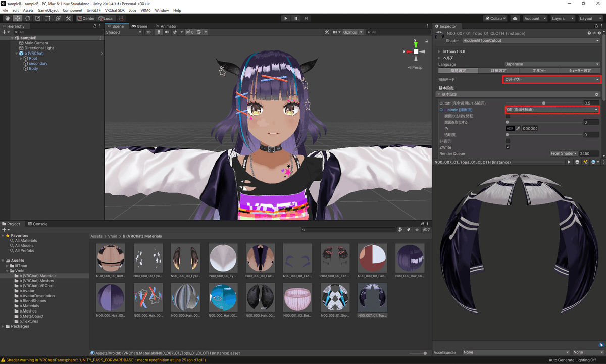Toggle pivot mode Center button
The width and height of the screenshot is (606, 364).
[x=86, y=18]
